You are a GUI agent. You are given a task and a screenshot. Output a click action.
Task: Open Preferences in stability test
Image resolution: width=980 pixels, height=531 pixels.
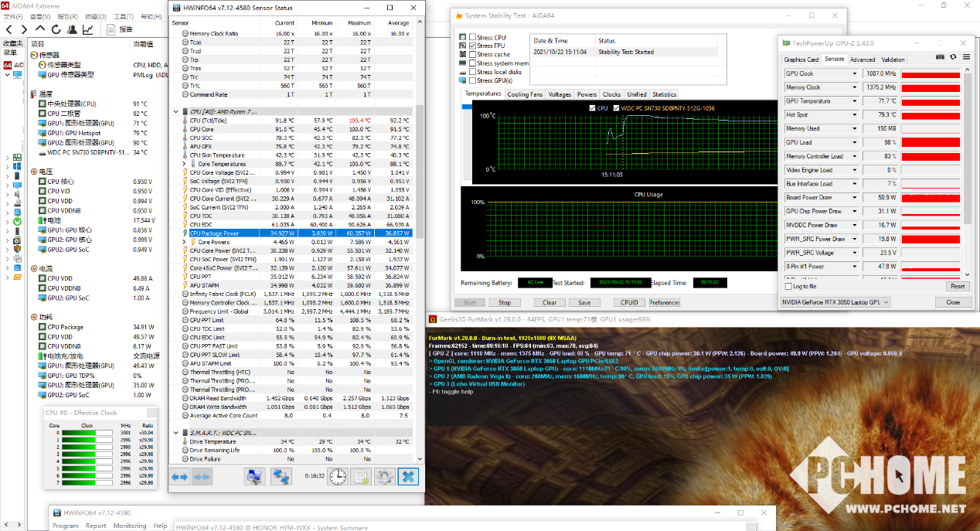coord(664,303)
